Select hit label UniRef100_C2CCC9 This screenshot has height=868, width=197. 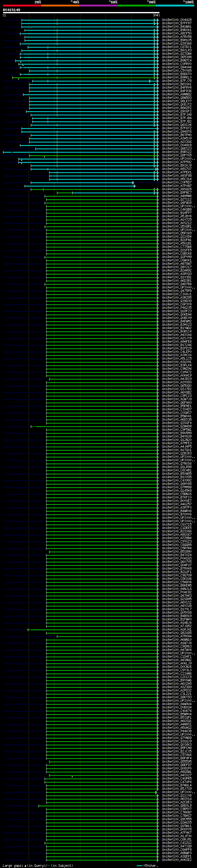(x=177, y=676)
